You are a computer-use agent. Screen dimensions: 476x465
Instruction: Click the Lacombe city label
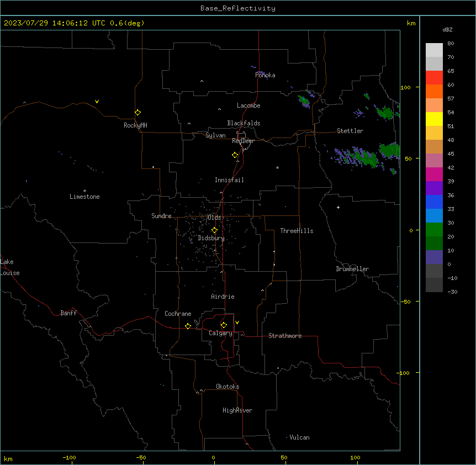pyautogui.click(x=248, y=105)
